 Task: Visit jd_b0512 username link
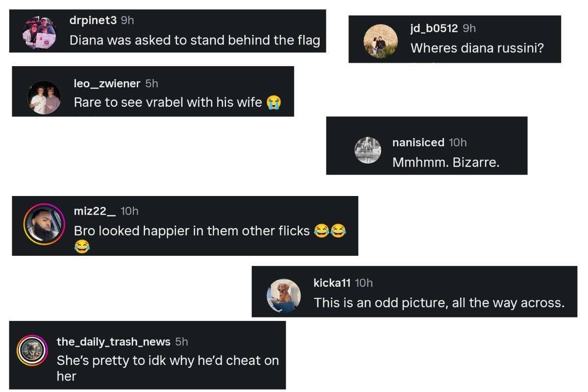point(434,28)
